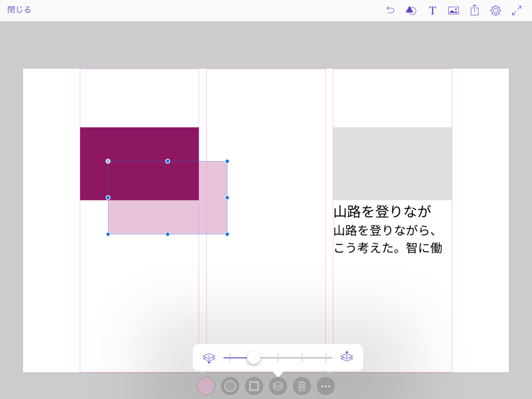Open the Share panel
The image size is (532, 399).
pyautogui.click(x=474, y=10)
